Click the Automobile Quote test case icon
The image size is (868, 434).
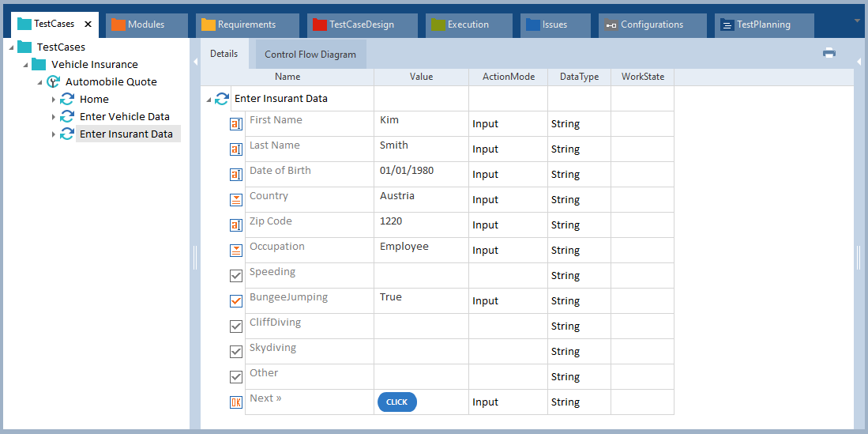tap(53, 81)
